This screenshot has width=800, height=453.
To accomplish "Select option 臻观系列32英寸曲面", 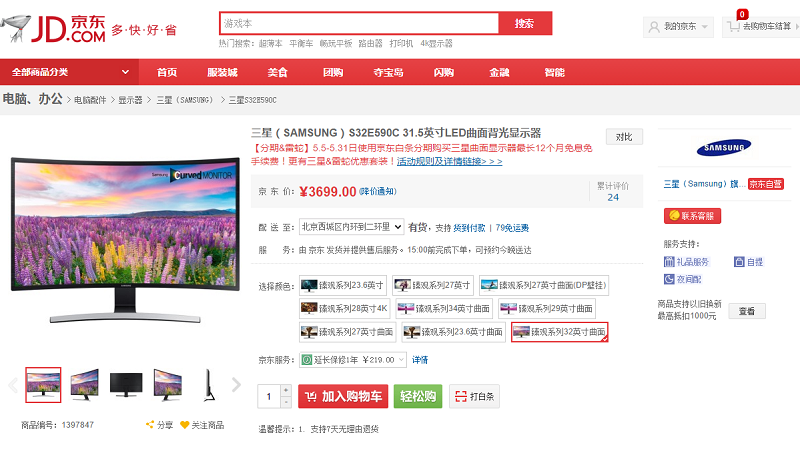I will tap(560, 332).
